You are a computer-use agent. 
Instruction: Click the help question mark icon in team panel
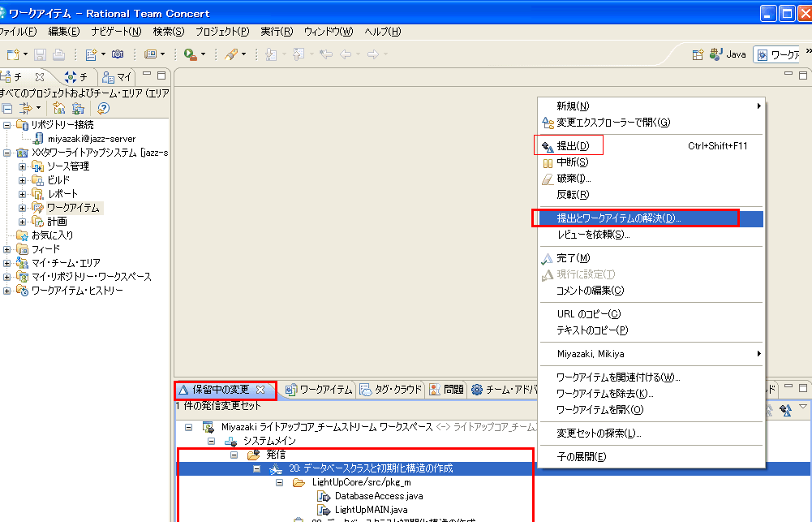coord(103,108)
